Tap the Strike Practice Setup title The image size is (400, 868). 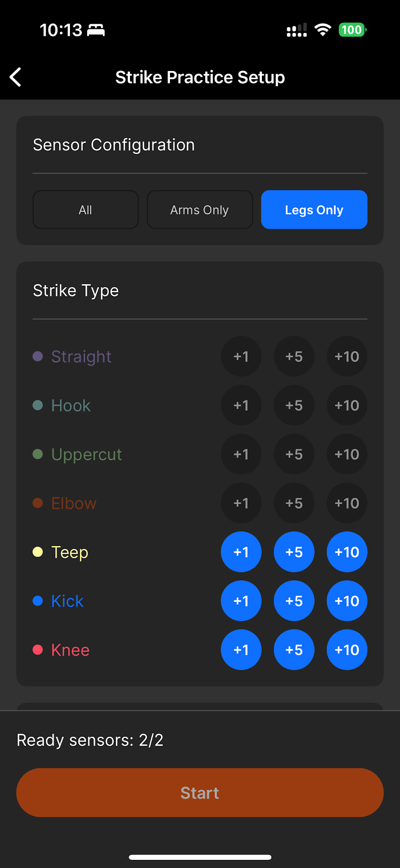tap(200, 77)
